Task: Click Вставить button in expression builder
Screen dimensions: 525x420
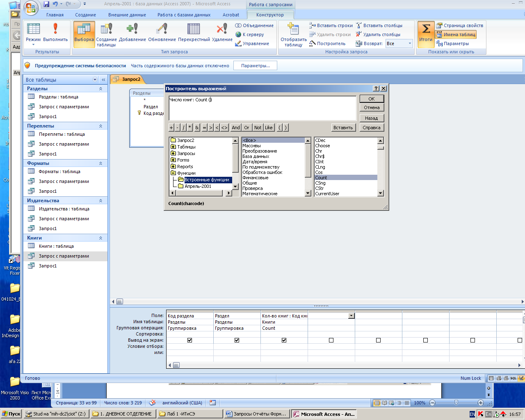Action: pyautogui.click(x=343, y=128)
